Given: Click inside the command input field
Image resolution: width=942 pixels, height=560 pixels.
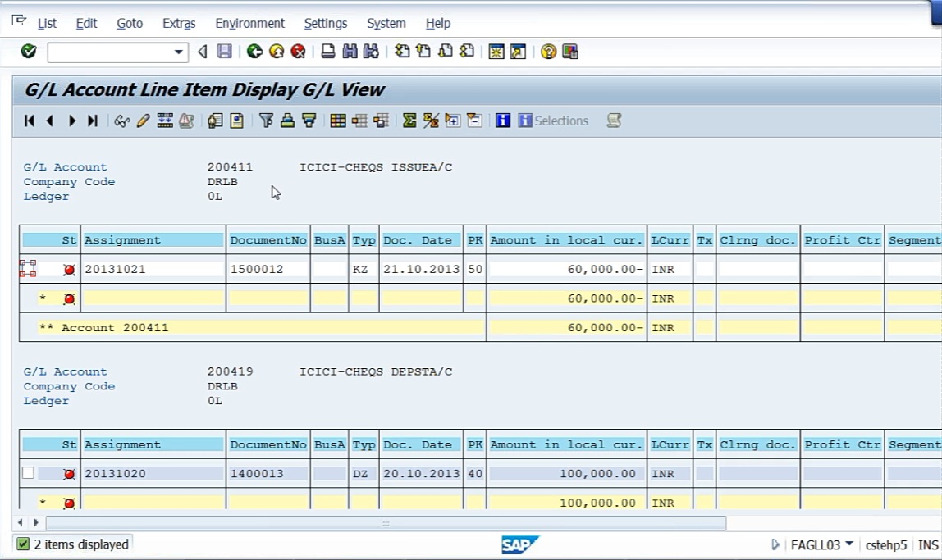Looking at the screenshot, I should click(111, 52).
